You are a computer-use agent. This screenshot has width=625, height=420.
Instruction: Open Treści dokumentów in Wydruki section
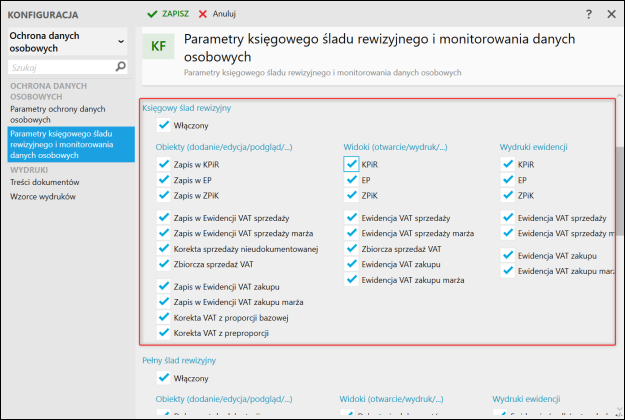click(x=44, y=182)
